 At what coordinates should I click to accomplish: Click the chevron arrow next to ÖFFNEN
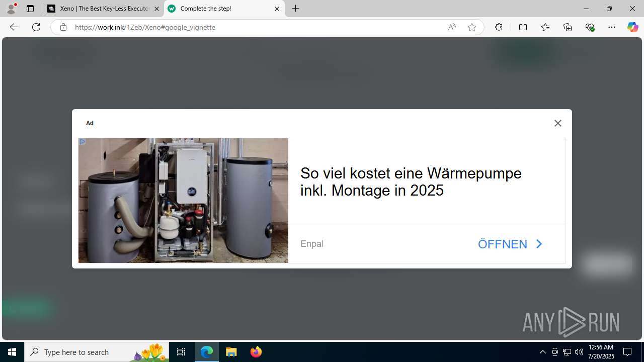pos(539,244)
